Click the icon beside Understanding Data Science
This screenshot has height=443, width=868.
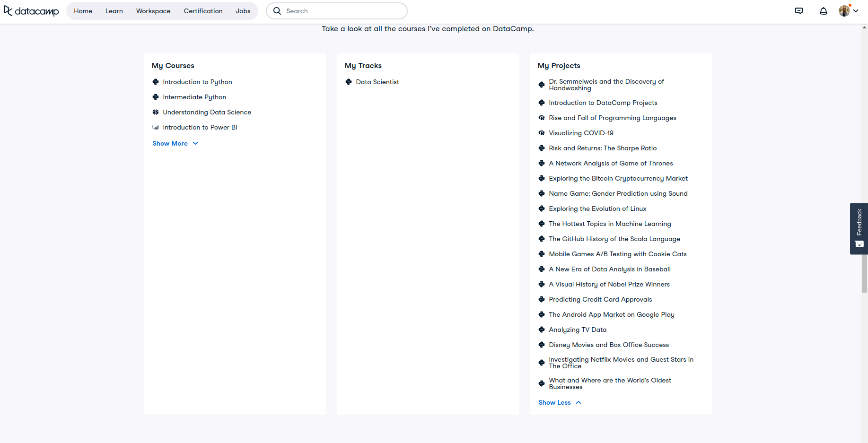click(156, 112)
